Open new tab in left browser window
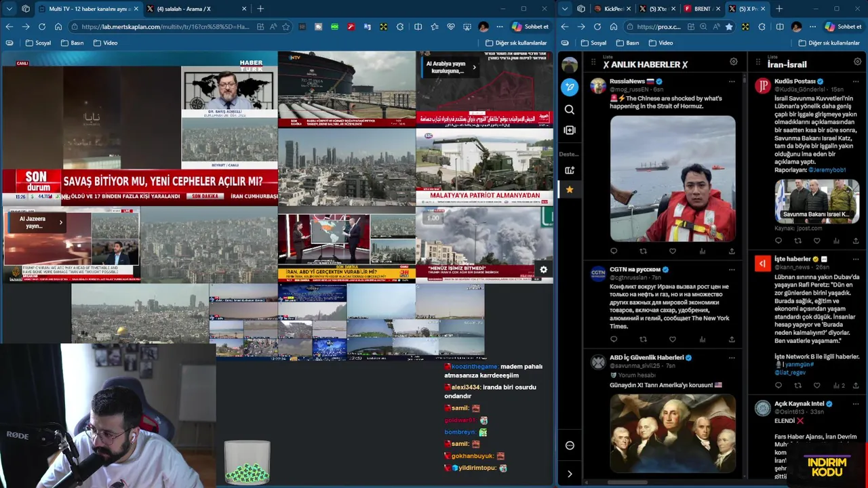This screenshot has height=488, width=868. (x=260, y=9)
